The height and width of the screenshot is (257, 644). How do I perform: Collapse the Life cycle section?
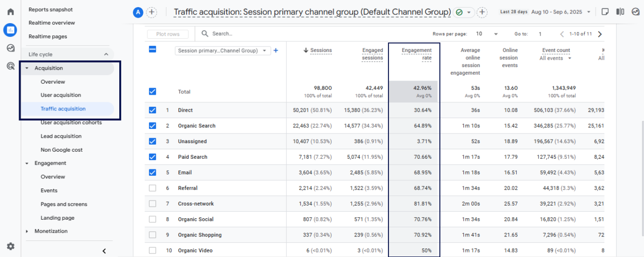pyautogui.click(x=106, y=54)
